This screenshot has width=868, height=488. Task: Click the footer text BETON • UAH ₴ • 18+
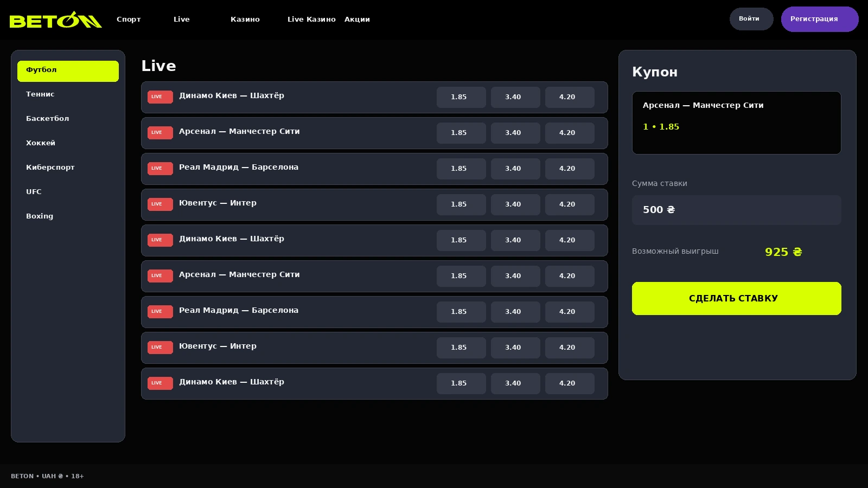[47, 476]
